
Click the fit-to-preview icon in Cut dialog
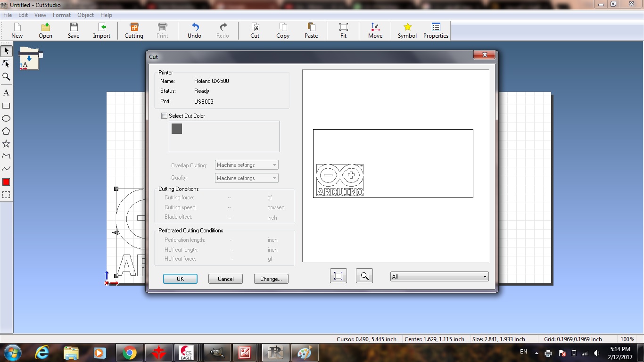(339, 276)
